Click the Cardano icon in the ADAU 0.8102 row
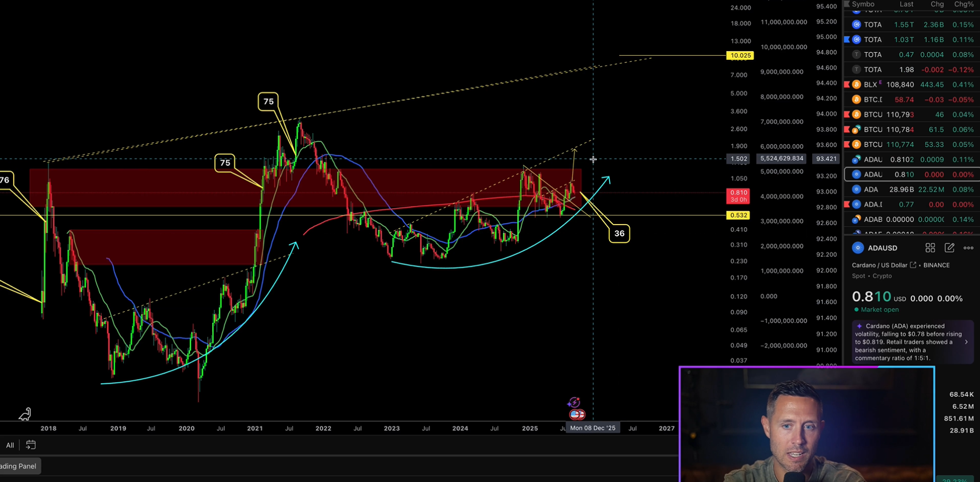 pos(856,160)
